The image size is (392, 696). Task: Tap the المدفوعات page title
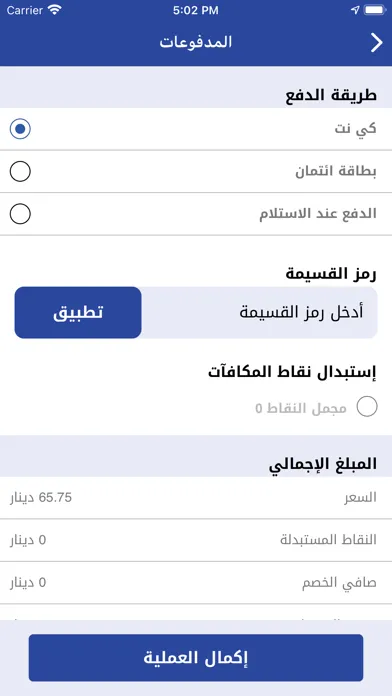click(196, 43)
